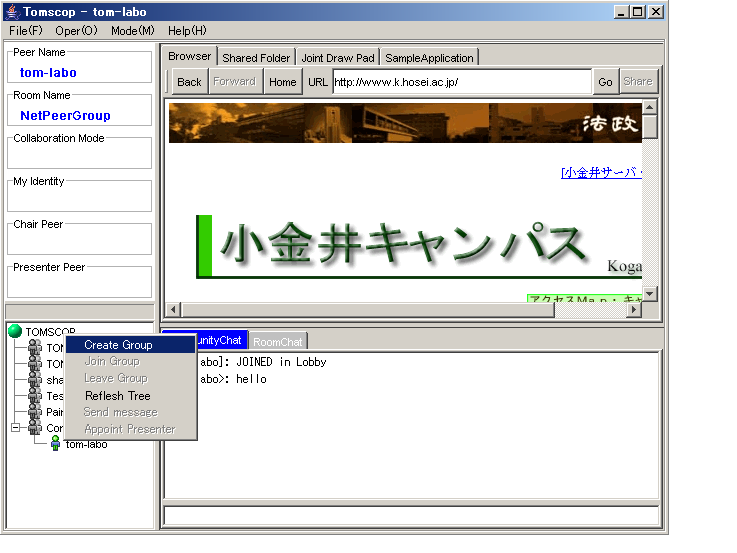
Task: Open the File(F) menu
Action: tap(26, 31)
